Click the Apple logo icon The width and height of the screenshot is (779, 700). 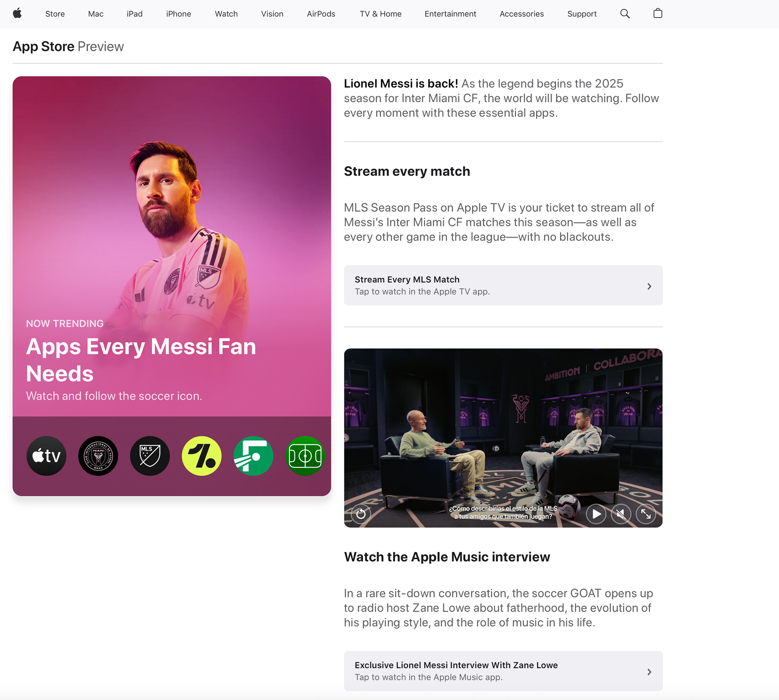click(x=17, y=13)
